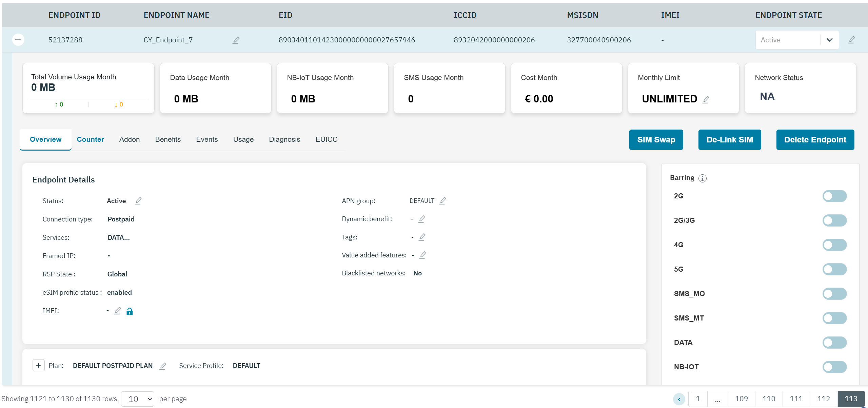This screenshot has height=408, width=868.
Task: Click edit pencil next to CY_Endpoint_7 name
Action: click(236, 40)
